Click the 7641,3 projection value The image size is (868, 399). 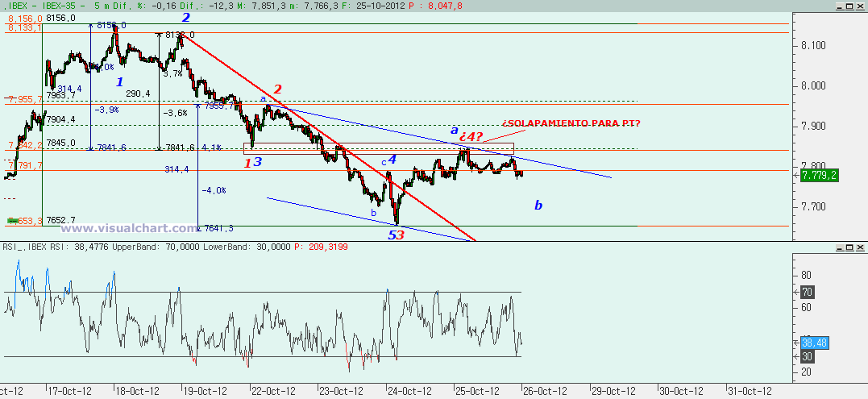click(x=218, y=228)
